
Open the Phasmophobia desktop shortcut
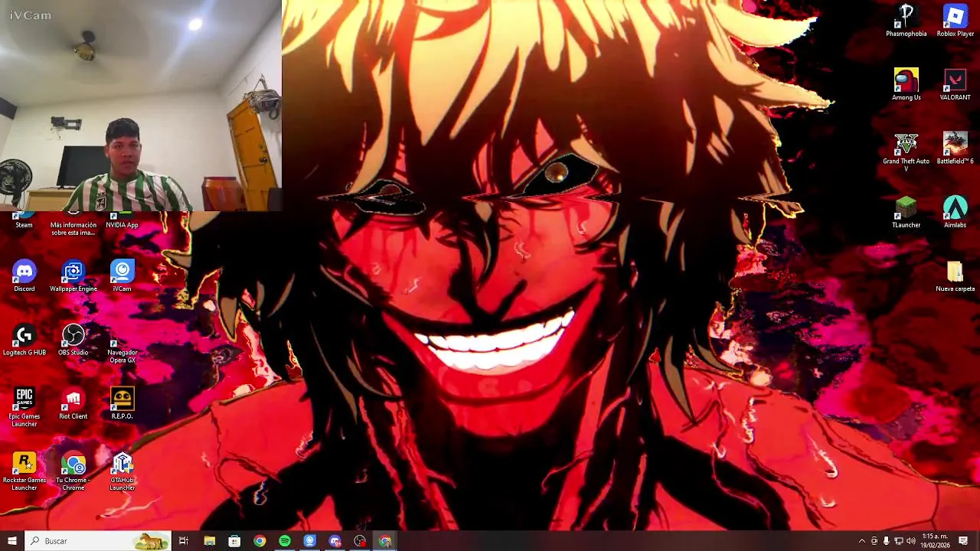pyautogui.click(x=906, y=21)
